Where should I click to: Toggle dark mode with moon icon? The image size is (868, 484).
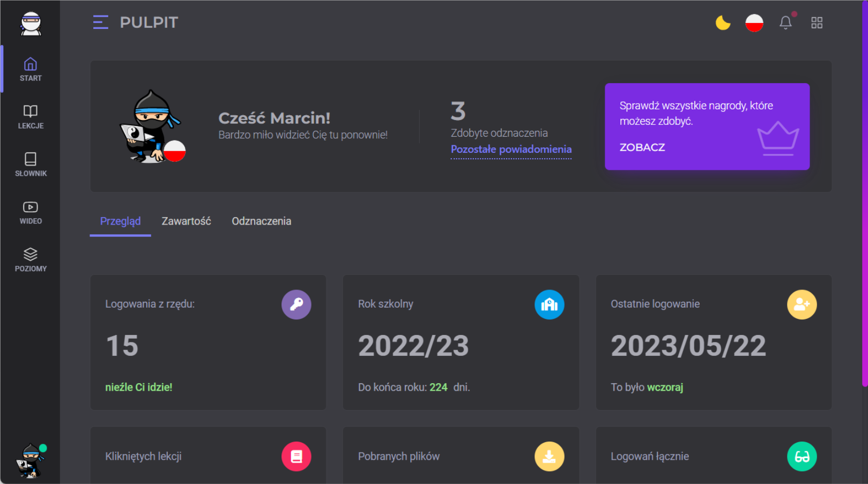pos(723,23)
